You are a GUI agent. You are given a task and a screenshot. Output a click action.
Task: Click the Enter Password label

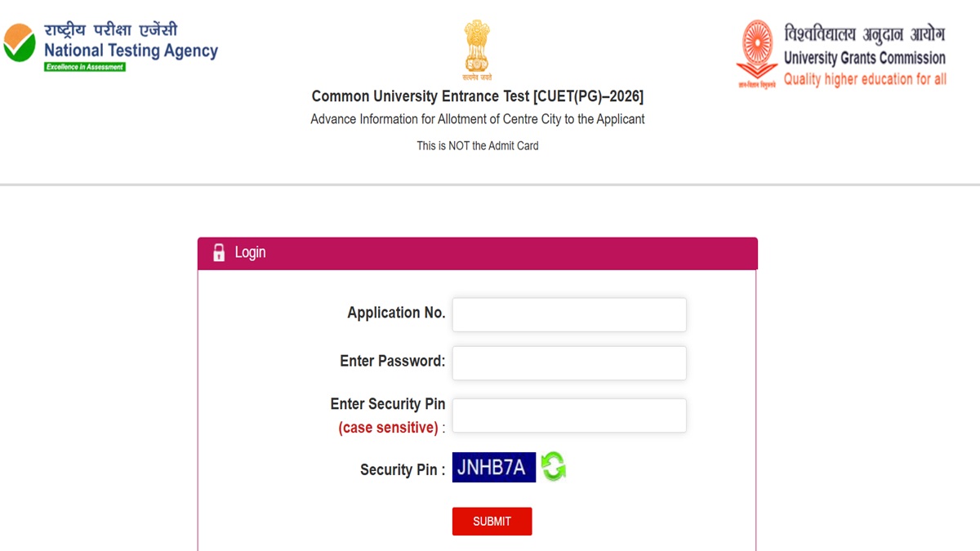393,361
